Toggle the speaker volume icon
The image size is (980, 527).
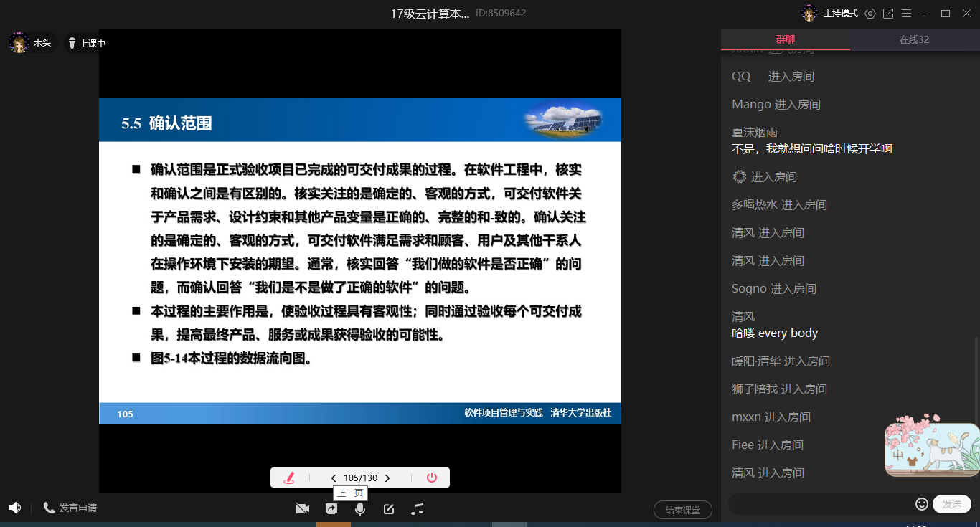pos(14,508)
